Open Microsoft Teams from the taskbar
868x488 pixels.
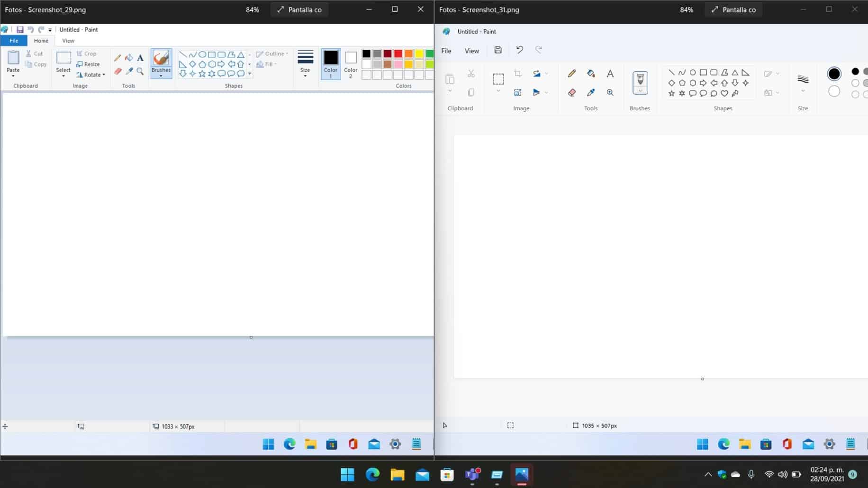[x=472, y=474]
